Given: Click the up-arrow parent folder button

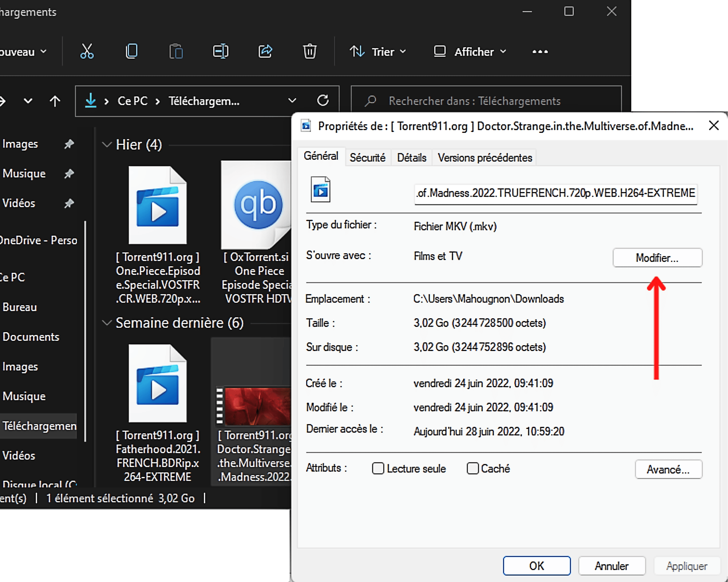Looking at the screenshot, I should pyautogui.click(x=55, y=101).
